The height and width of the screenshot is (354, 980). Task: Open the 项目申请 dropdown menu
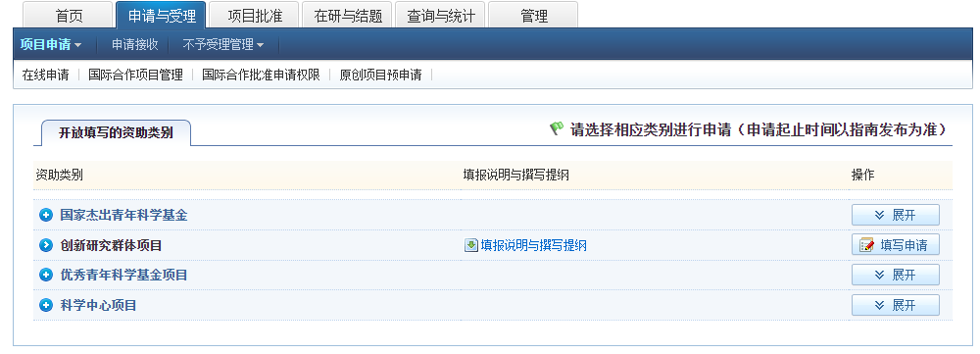[x=51, y=44]
